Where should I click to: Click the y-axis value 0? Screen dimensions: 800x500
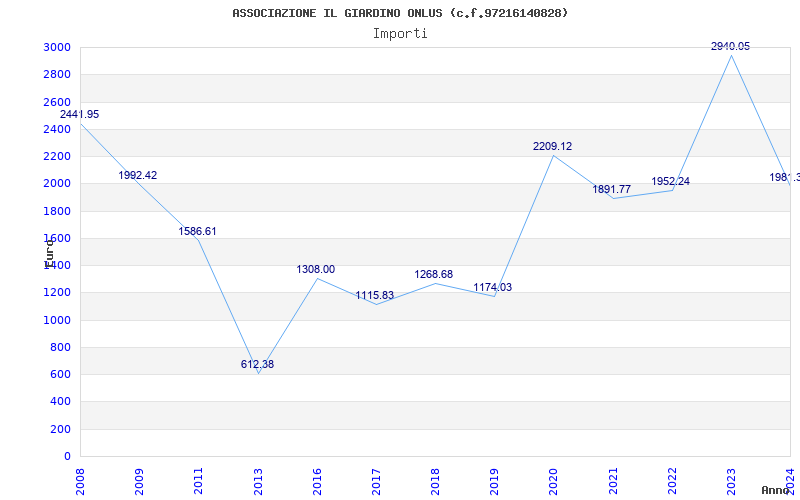(x=68, y=456)
